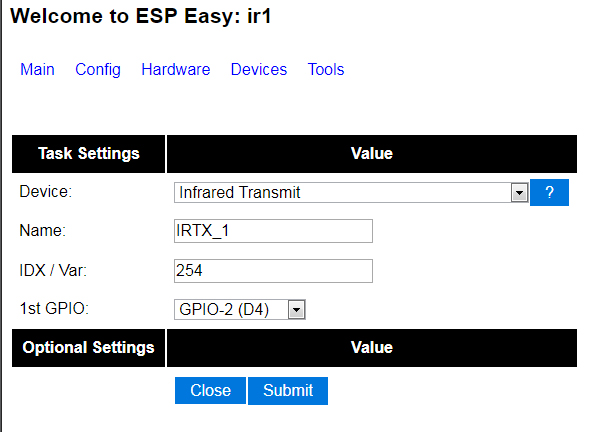Click the Name: label

[x=43, y=230]
